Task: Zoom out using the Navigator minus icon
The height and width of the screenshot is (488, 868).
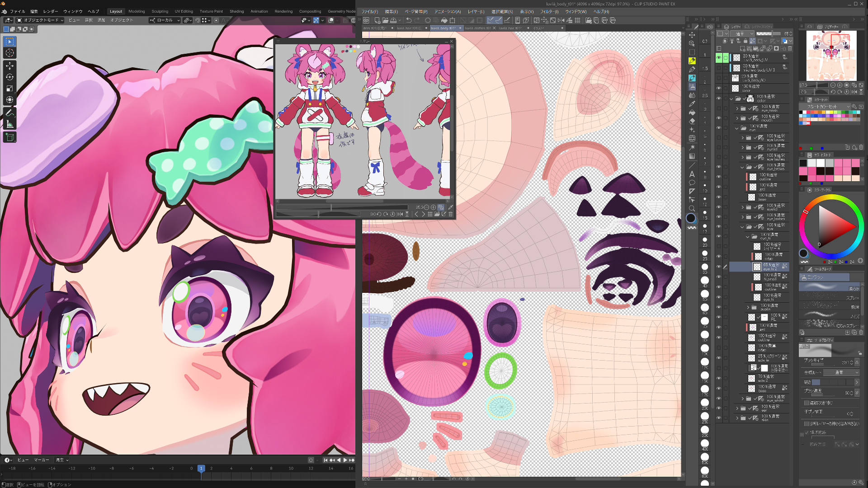Action: 833,85
